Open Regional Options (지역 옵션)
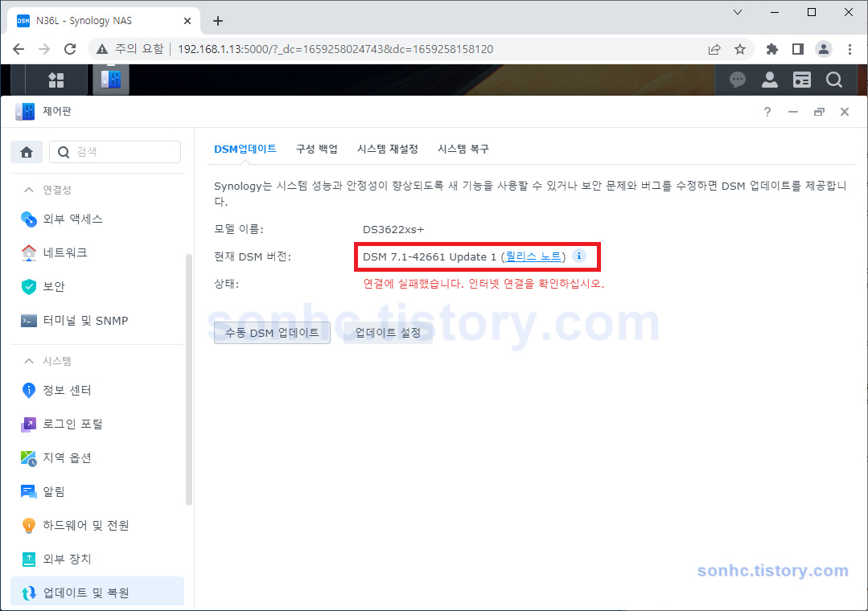 [97, 457]
